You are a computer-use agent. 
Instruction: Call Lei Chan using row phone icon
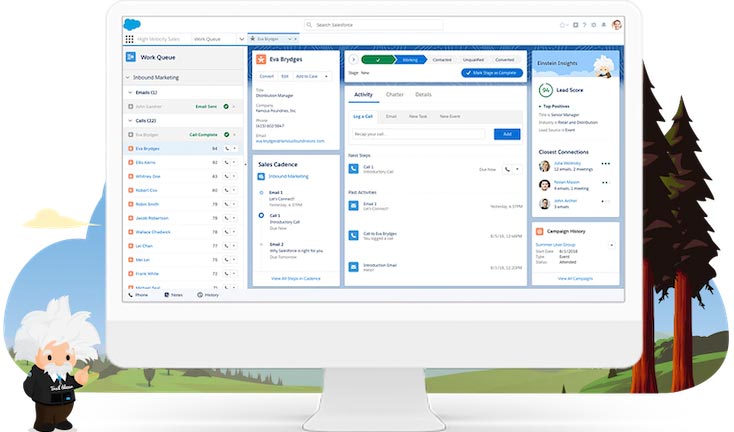click(x=227, y=246)
